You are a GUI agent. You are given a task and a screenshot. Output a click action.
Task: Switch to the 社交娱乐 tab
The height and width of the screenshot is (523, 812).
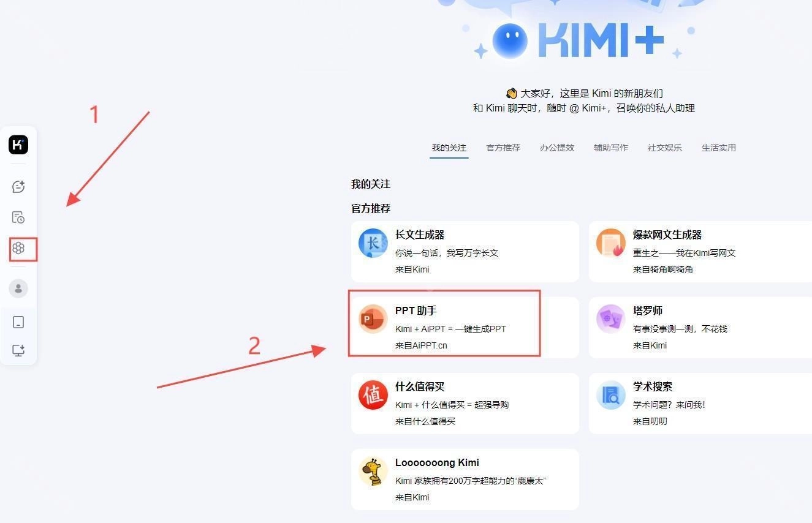click(665, 148)
